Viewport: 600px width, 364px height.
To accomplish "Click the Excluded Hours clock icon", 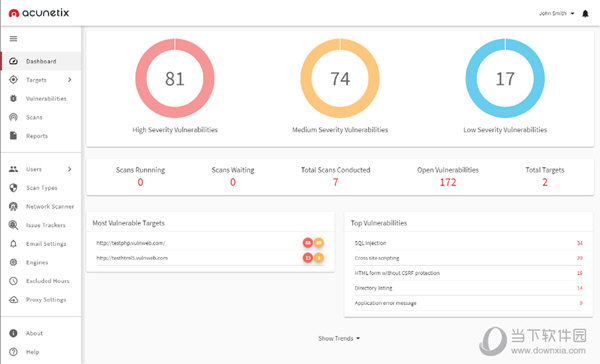I will (13, 281).
